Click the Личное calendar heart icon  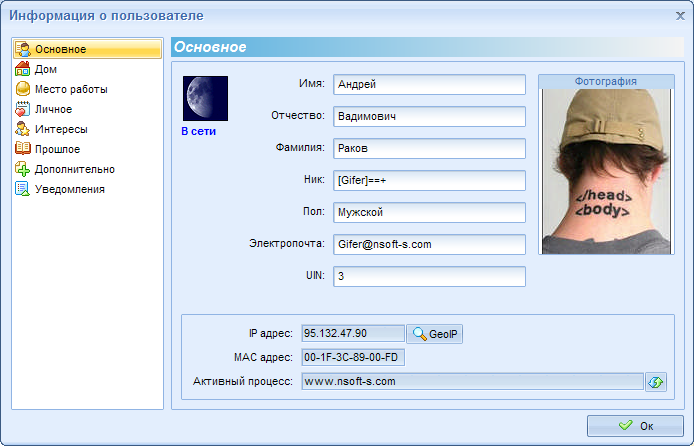click(x=22, y=109)
